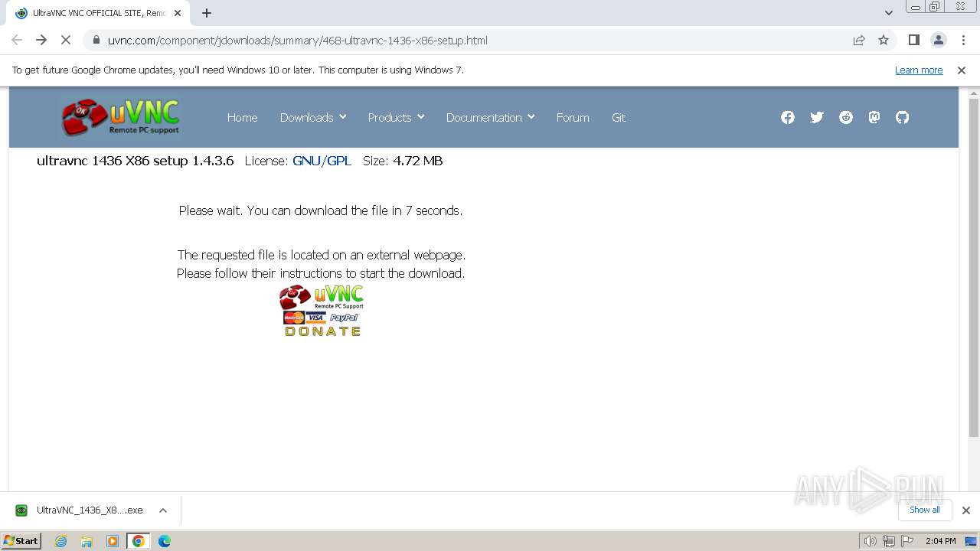Open Chrome three-dot menu
980x551 pixels.
(963, 40)
